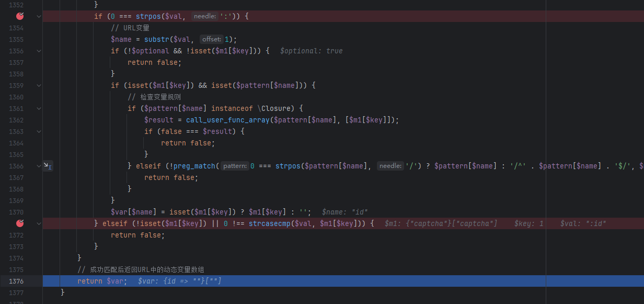
Task: Click the comment '// URL变量'
Action: [130, 28]
